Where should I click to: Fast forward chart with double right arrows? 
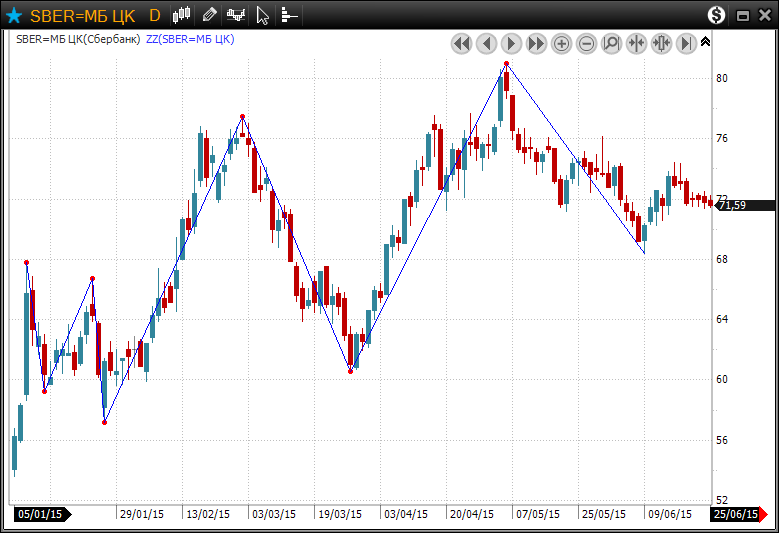tap(536, 43)
